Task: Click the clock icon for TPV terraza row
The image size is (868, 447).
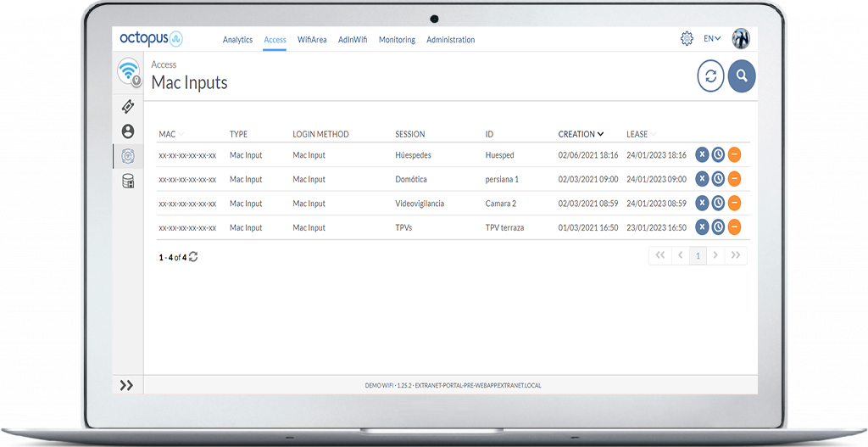Action: pos(718,227)
